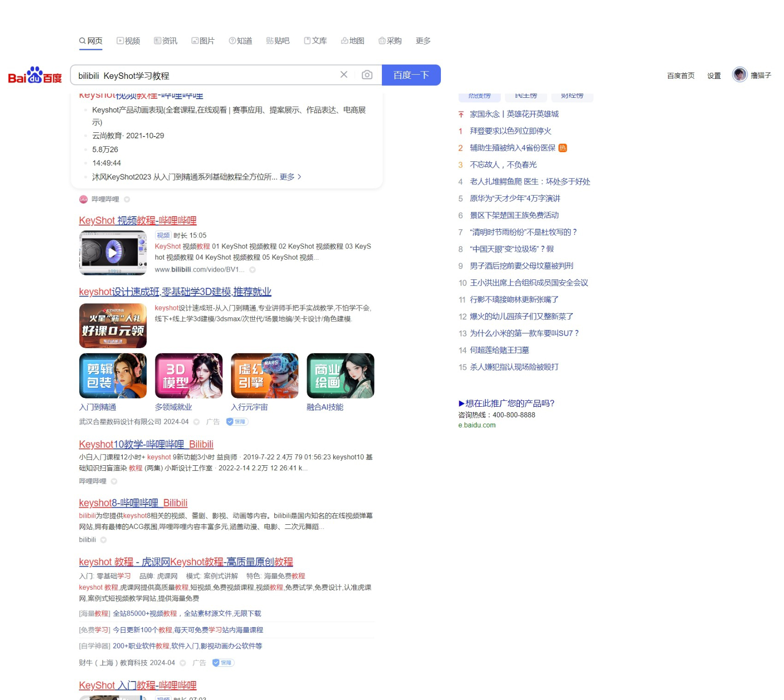Switch to the 贴吧 tab
The height and width of the screenshot is (700, 784).
(278, 41)
